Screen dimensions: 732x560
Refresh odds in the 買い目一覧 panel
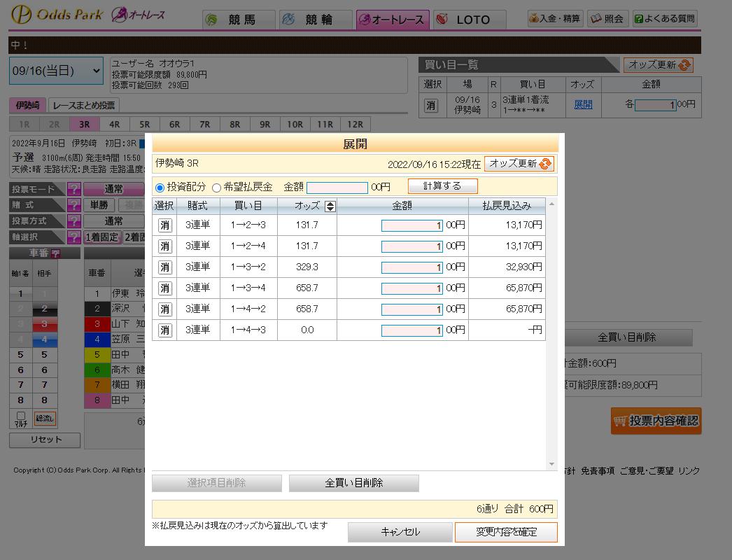659,65
